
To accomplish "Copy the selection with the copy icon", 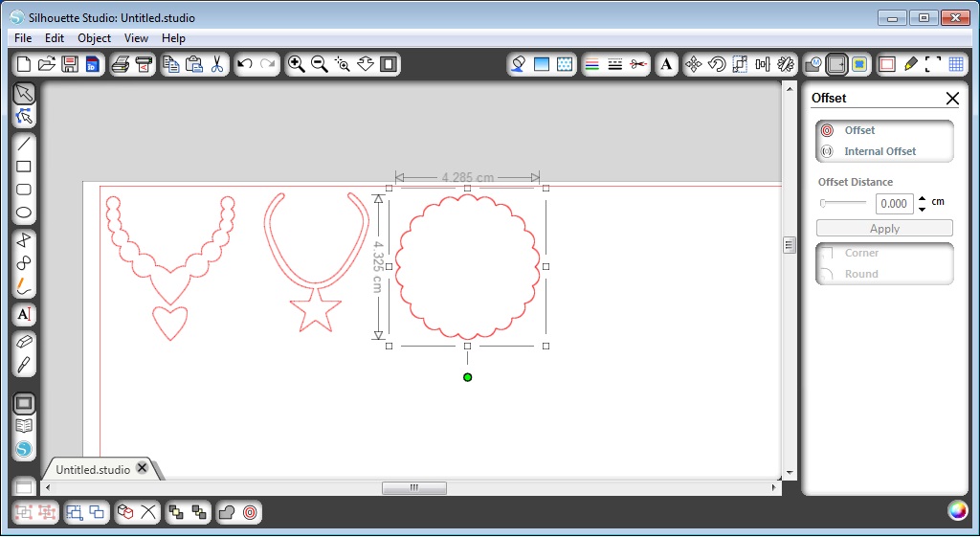I will pos(171,64).
